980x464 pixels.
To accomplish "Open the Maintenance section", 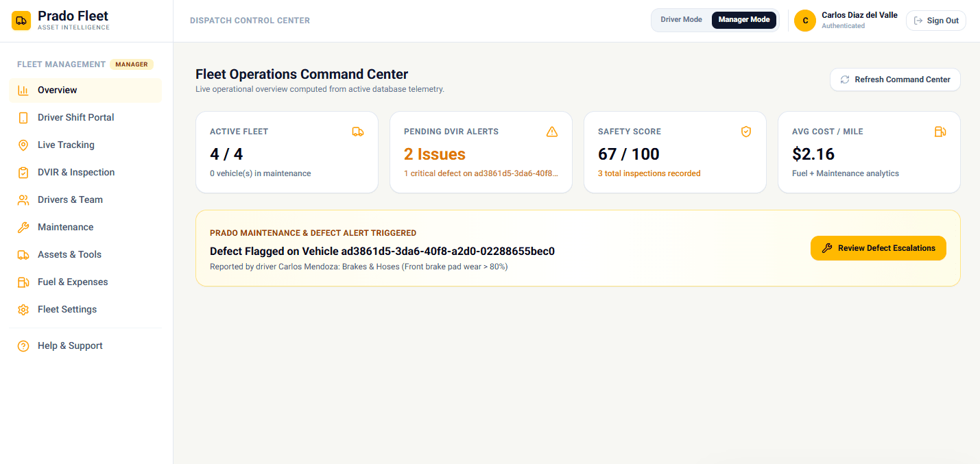I will click(86, 227).
